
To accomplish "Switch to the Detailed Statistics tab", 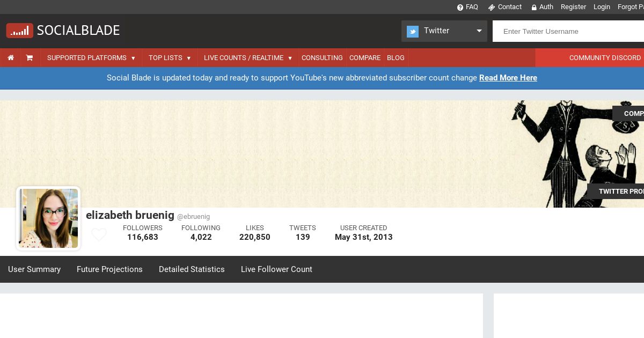I will 192,269.
